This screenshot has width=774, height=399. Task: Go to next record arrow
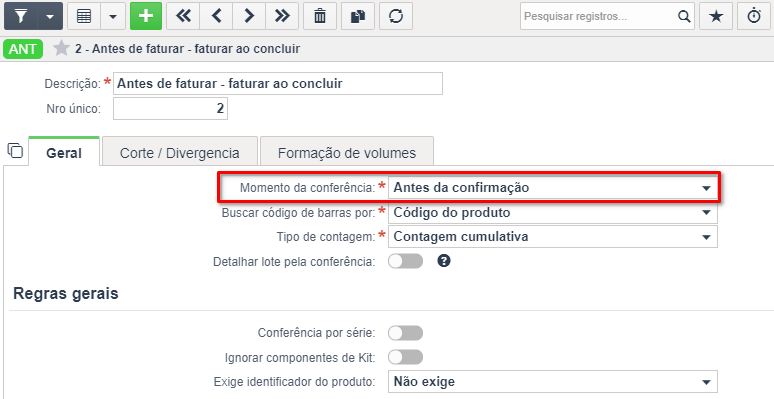249,16
